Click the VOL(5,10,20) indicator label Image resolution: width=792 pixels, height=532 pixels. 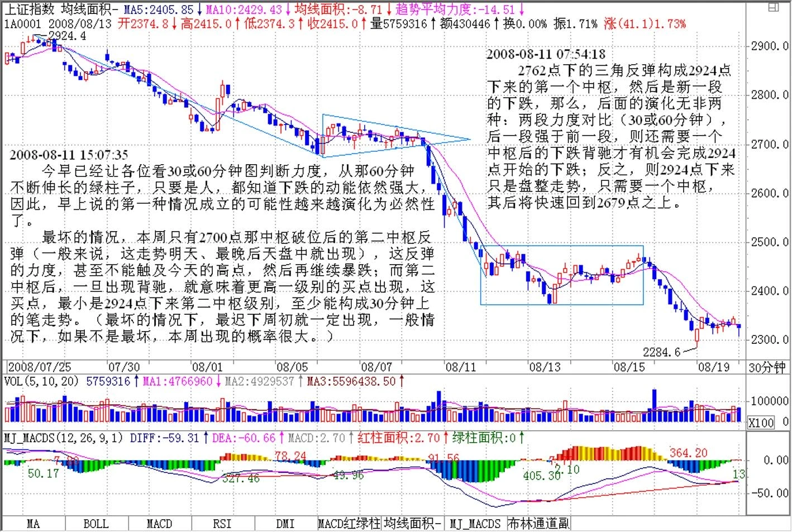click(41, 381)
